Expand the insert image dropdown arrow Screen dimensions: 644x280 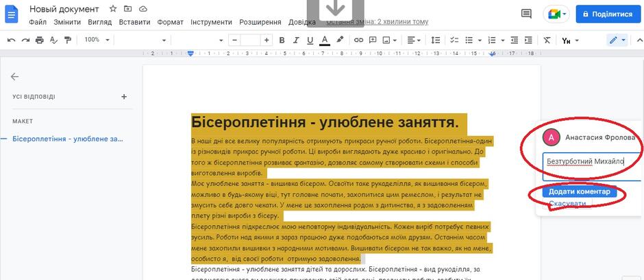click(395, 40)
